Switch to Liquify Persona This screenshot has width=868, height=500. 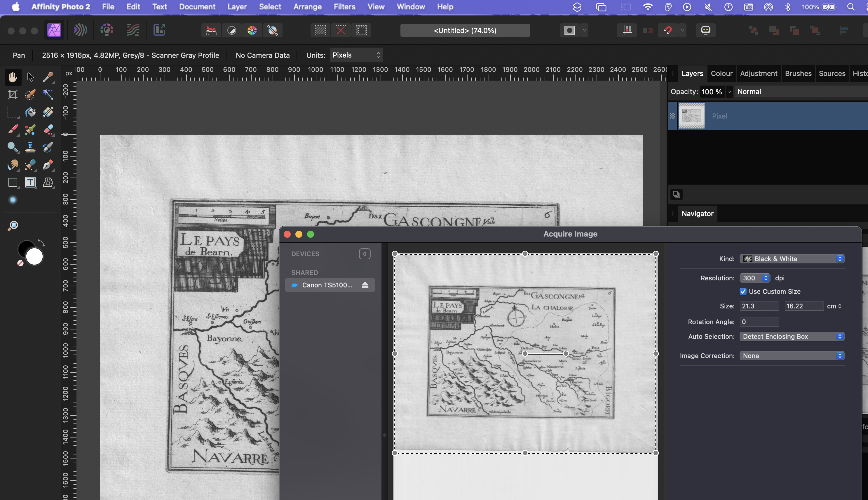point(80,30)
